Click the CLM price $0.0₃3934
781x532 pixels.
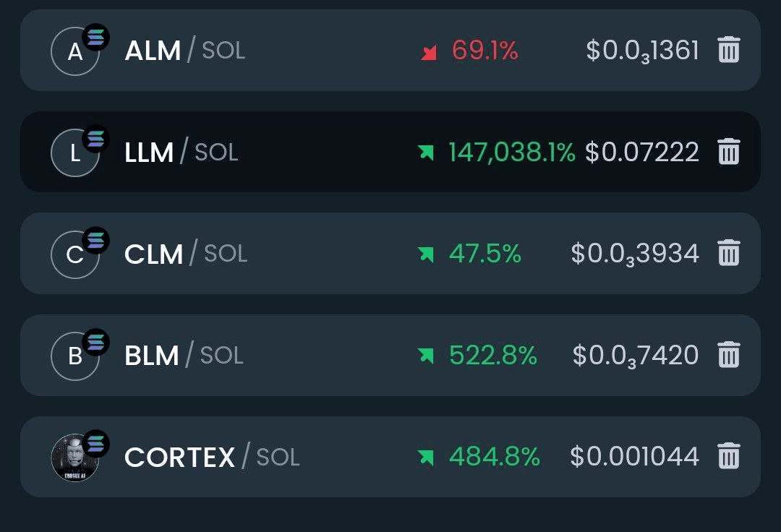(x=635, y=254)
